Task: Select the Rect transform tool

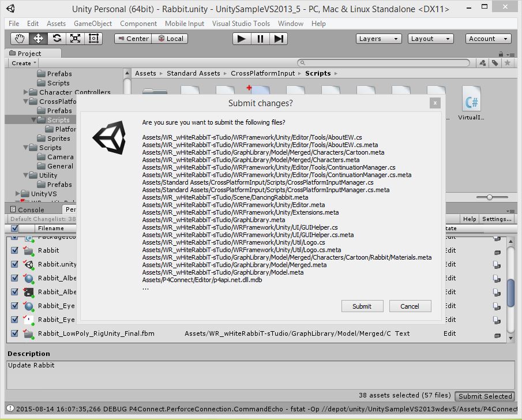Action: tap(93, 39)
